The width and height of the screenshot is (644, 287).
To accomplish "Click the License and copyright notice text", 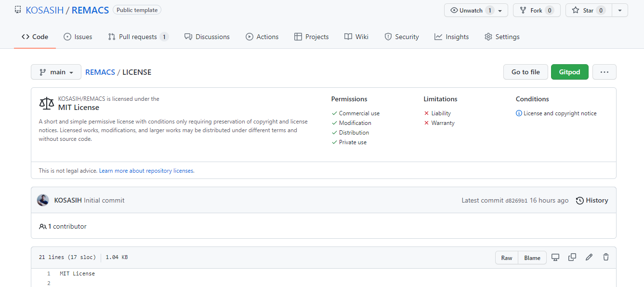I will [x=560, y=113].
